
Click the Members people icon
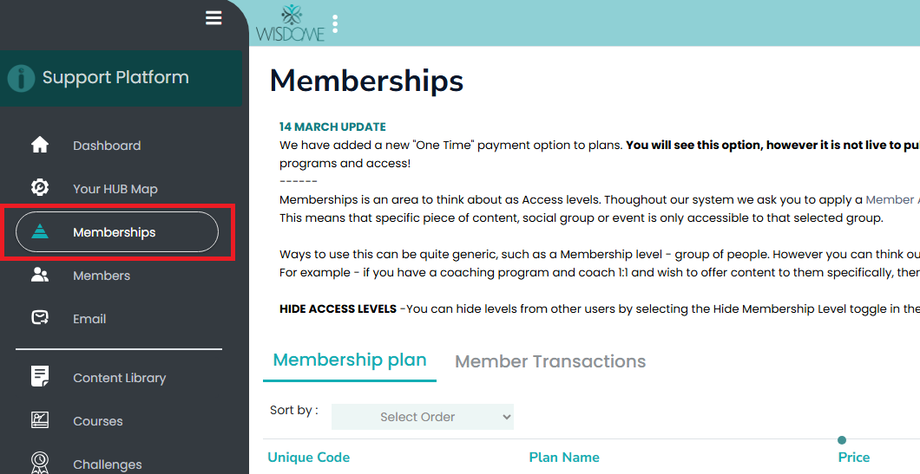pos(40,275)
